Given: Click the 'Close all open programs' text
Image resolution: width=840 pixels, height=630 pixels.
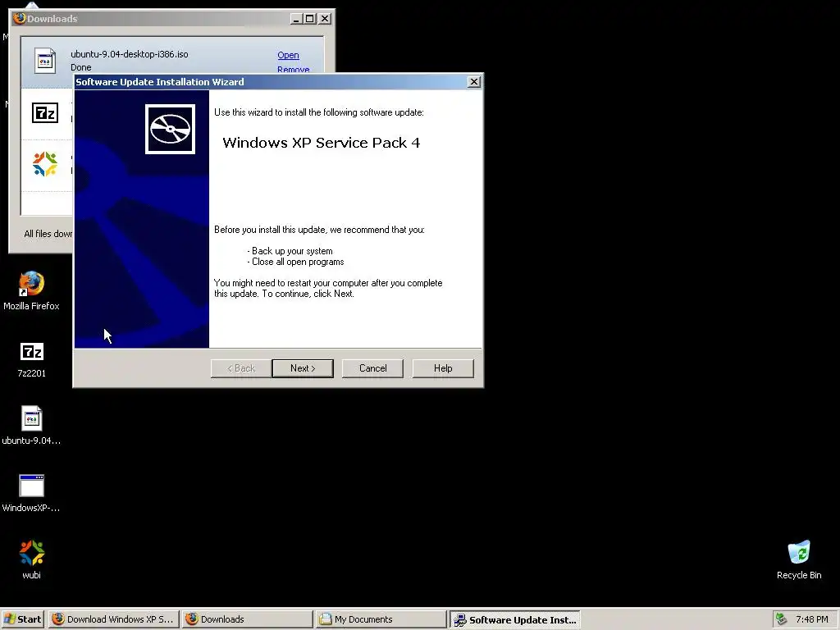Looking at the screenshot, I should [298, 262].
